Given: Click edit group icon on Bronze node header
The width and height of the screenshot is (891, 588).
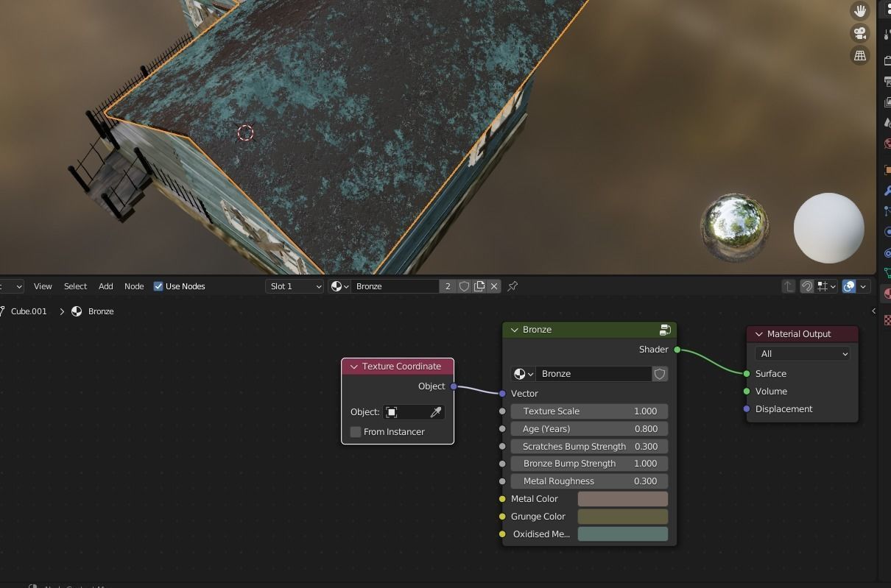Looking at the screenshot, I should point(665,330).
